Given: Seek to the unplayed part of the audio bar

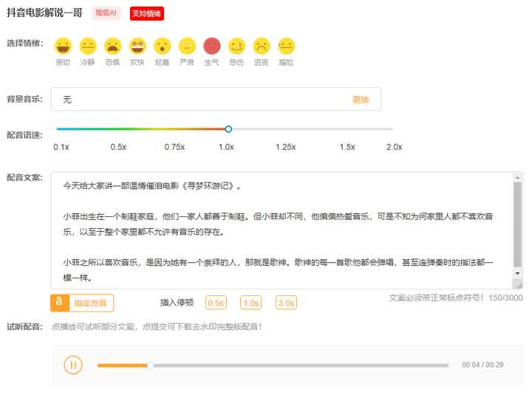Looking at the screenshot, I should tap(301, 365).
